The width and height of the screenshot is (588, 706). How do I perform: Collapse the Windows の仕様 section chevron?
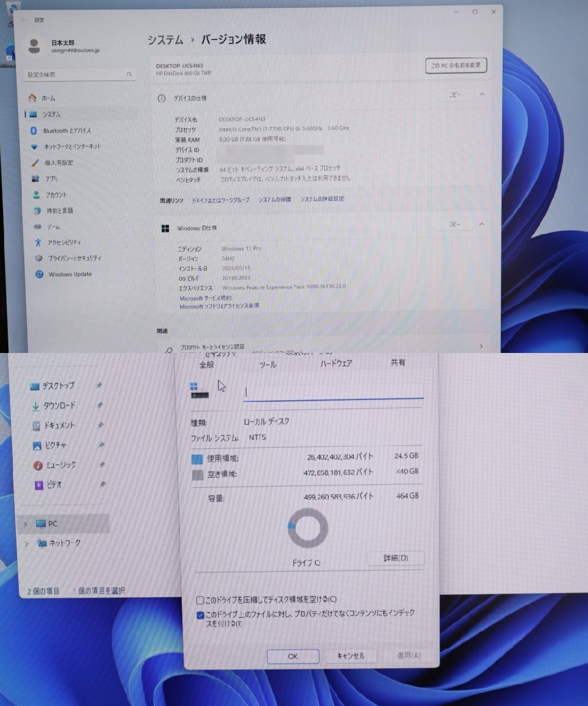click(x=481, y=224)
